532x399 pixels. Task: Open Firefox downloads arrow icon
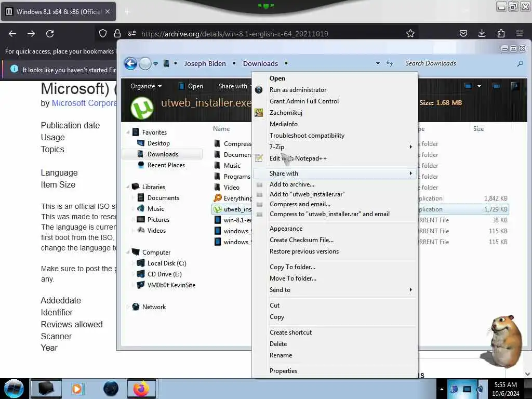pos(482,33)
